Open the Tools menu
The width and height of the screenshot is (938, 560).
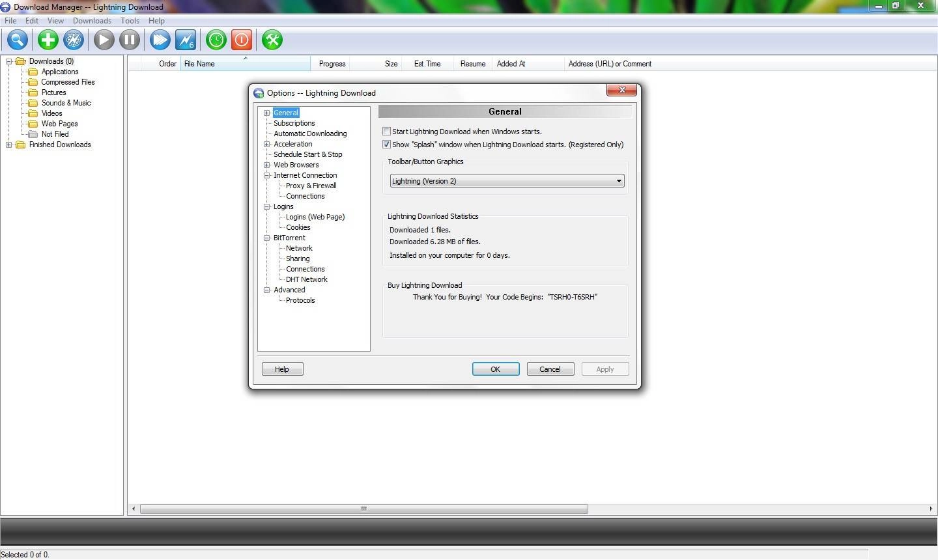point(130,21)
